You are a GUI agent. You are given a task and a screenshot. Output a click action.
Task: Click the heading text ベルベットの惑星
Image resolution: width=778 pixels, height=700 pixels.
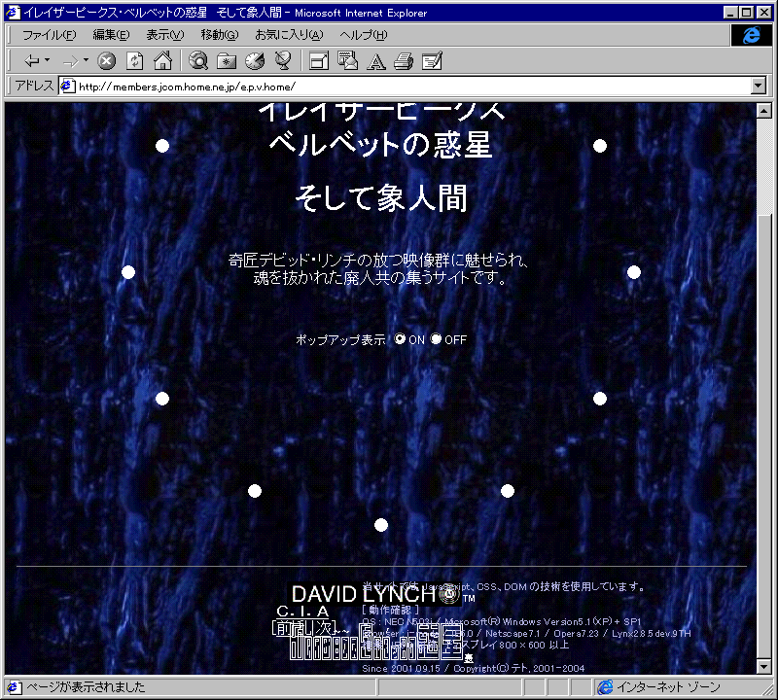pos(380,144)
